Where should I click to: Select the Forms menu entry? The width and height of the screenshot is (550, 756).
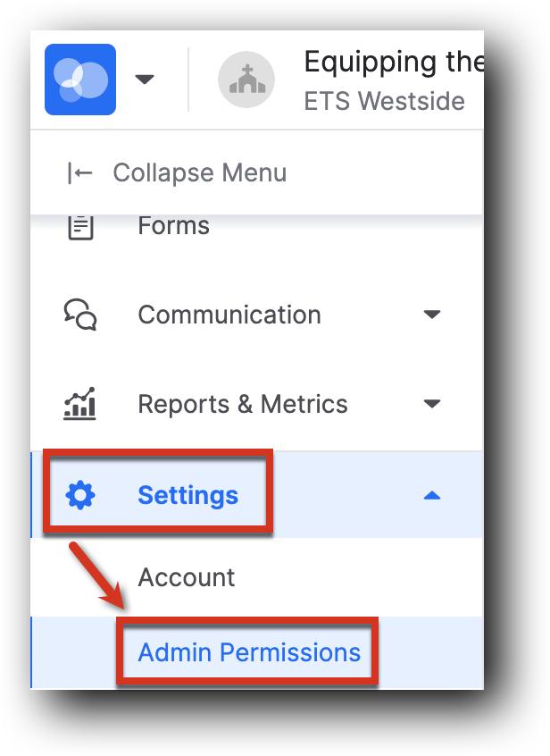[173, 225]
